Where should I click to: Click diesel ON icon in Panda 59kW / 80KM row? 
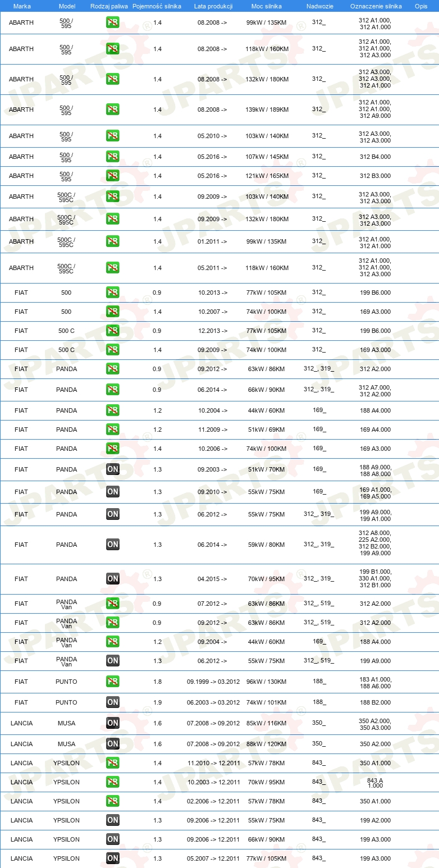point(113,545)
